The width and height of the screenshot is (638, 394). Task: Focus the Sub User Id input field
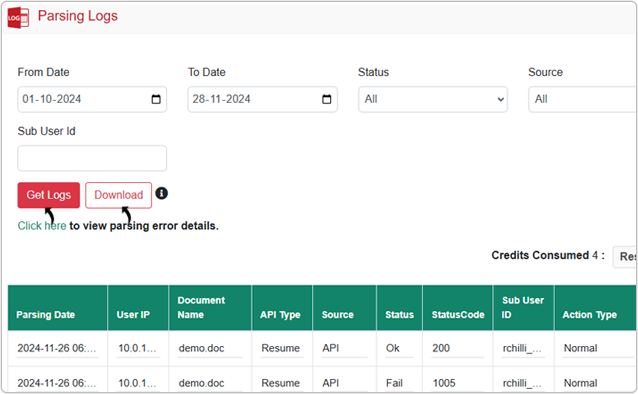point(92,158)
